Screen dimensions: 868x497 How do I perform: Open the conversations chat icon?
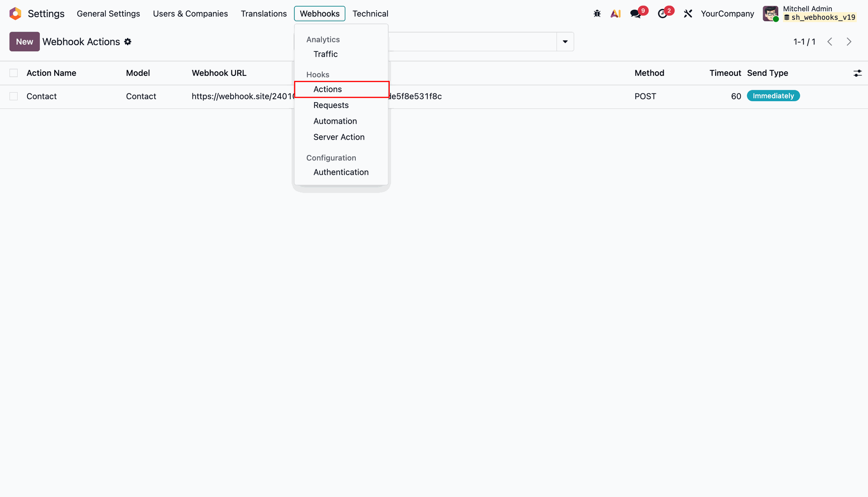pyautogui.click(x=636, y=14)
